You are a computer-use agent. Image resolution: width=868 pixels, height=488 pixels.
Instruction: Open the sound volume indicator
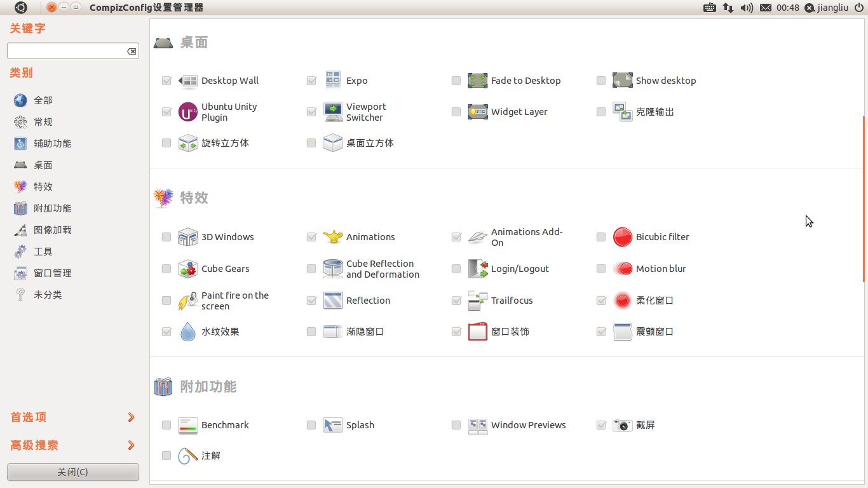pos(747,8)
